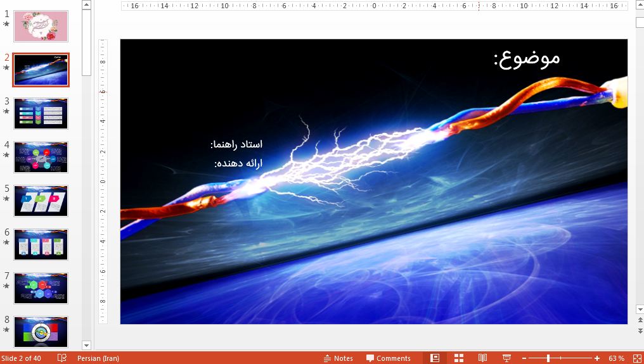The image size is (644, 364).
Task: Fit slide to current window
Action: 637,358
